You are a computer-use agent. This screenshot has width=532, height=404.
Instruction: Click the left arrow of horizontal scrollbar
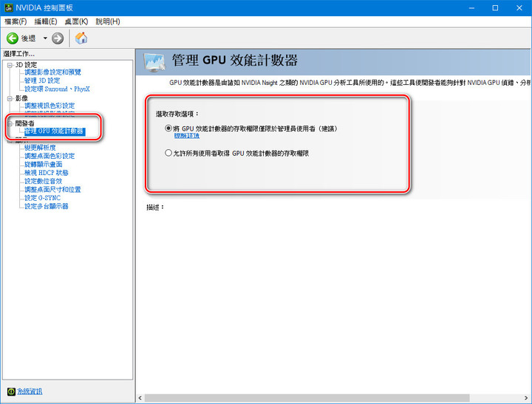pos(140,398)
